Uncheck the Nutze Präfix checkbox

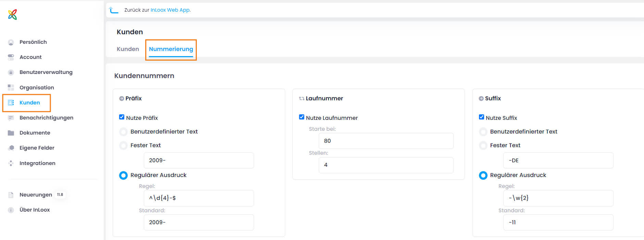122,117
